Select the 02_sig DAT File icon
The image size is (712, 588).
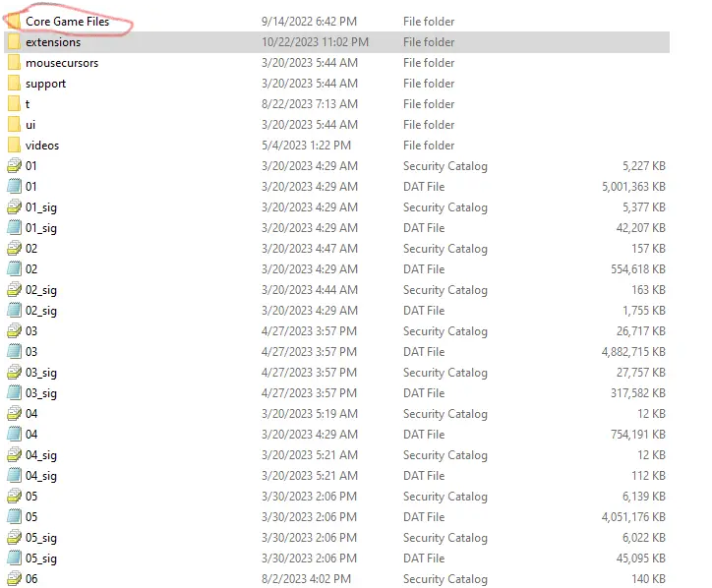[14, 311]
